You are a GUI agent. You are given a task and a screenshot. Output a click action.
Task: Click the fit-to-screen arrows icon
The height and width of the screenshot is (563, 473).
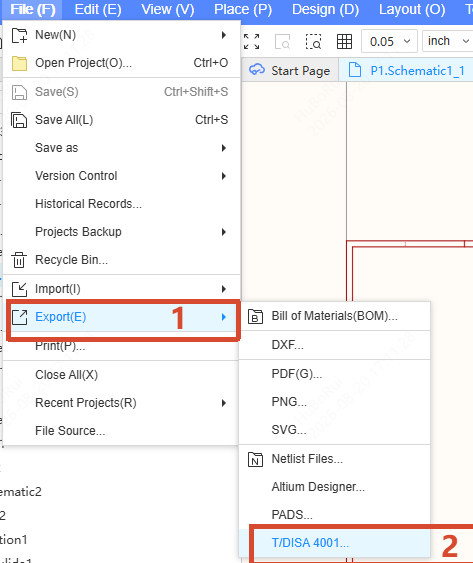pyautogui.click(x=251, y=42)
